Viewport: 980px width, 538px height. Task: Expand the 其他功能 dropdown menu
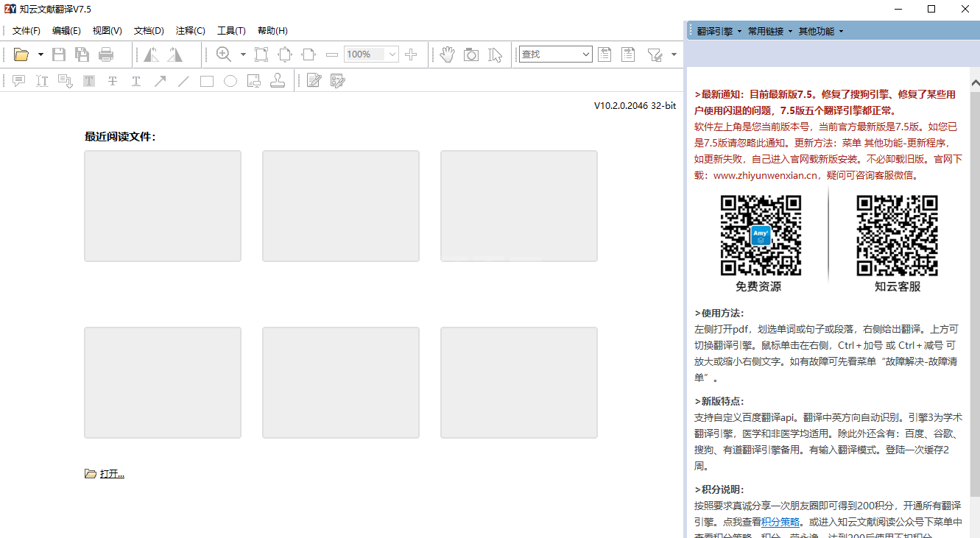pos(821,32)
